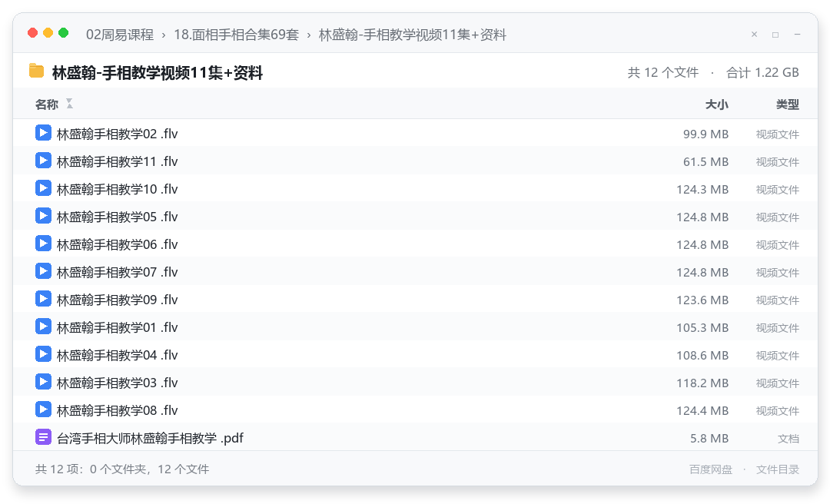The width and height of the screenshot is (830, 504).
Task: Click the dash minimize icon at top right
Action: point(797,35)
